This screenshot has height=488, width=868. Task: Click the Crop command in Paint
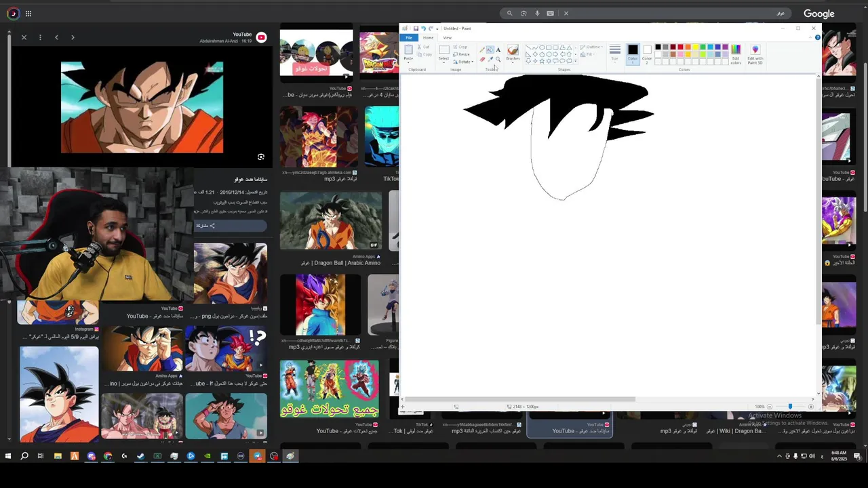460,47
